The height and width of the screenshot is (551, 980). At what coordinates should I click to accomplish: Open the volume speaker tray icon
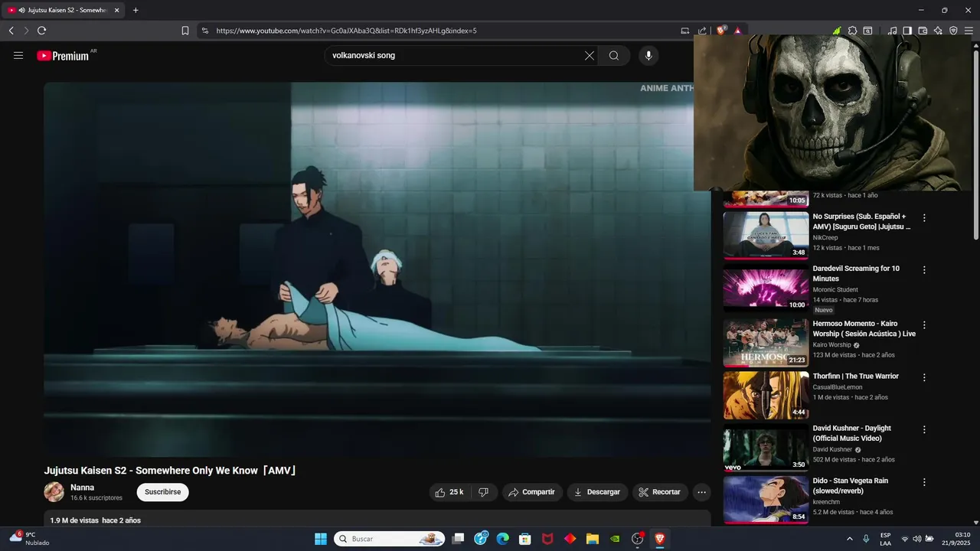[916, 539]
